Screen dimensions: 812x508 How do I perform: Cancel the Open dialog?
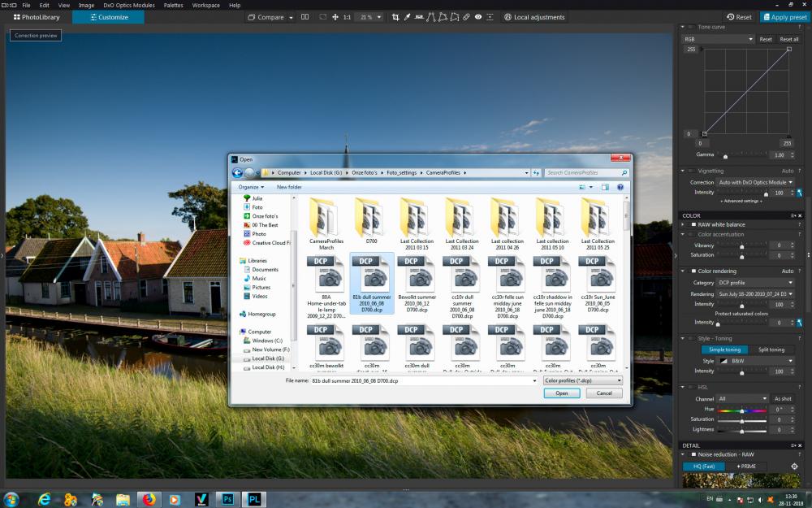point(604,393)
